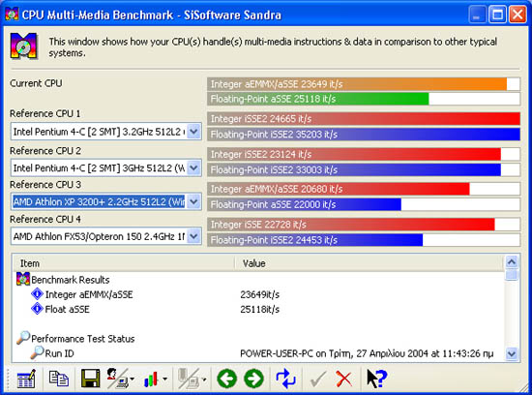Click the Item column header
The width and height of the screenshot is (532, 395).
click(x=124, y=263)
